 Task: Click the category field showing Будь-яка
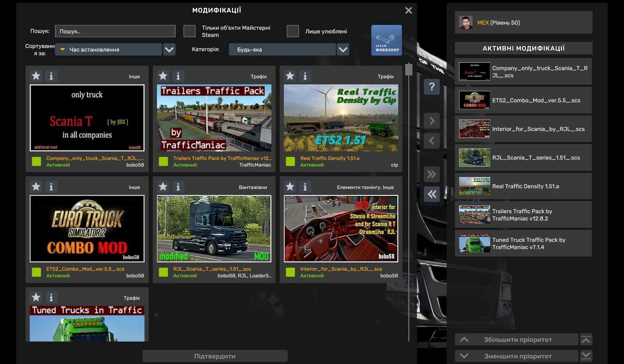click(282, 49)
